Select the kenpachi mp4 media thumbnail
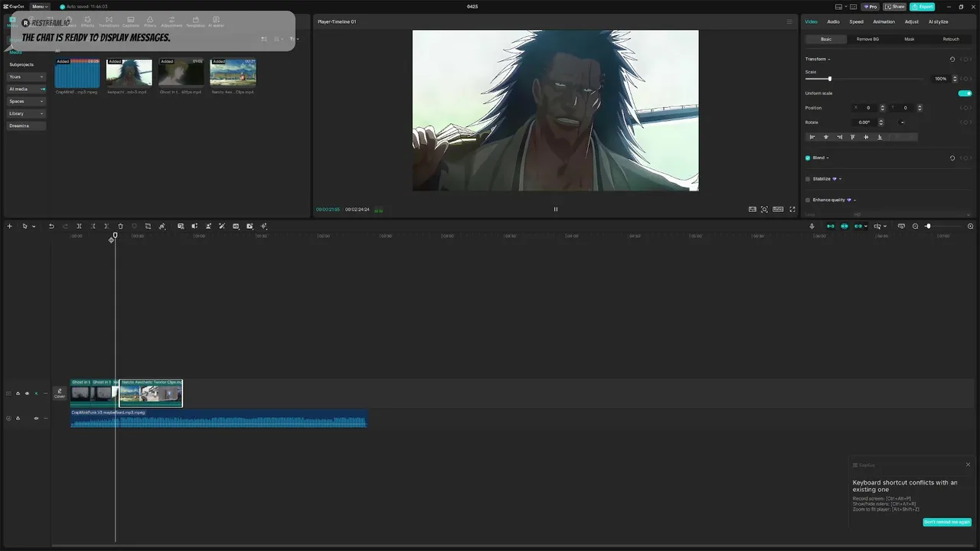 point(129,73)
